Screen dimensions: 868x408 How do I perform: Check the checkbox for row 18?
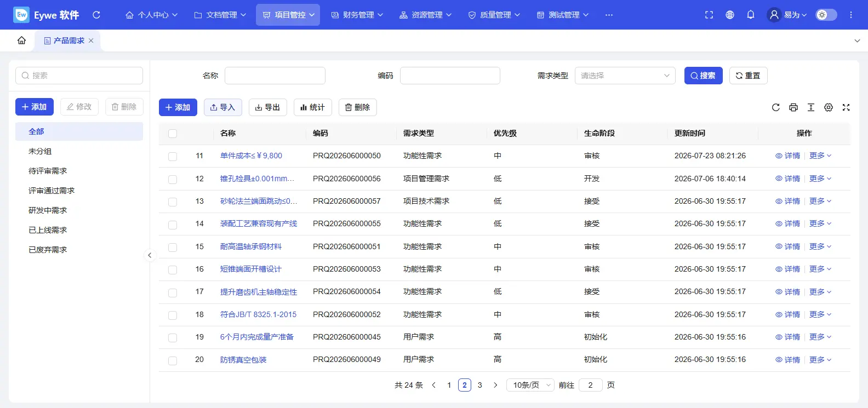[x=173, y=315]
